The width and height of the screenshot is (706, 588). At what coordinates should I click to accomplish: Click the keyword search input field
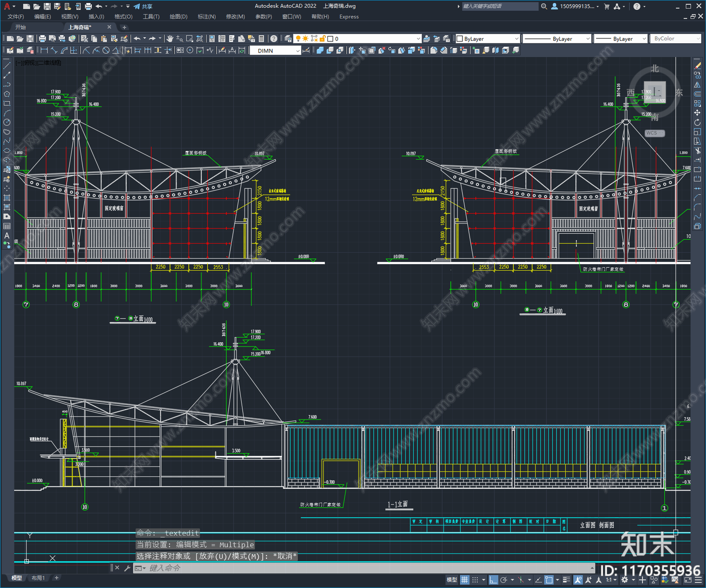[499, 6]
